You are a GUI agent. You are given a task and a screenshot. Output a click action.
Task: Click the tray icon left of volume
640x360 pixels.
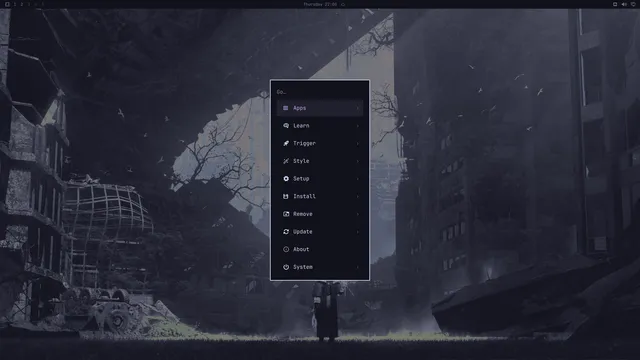click(x=615, y=4)
